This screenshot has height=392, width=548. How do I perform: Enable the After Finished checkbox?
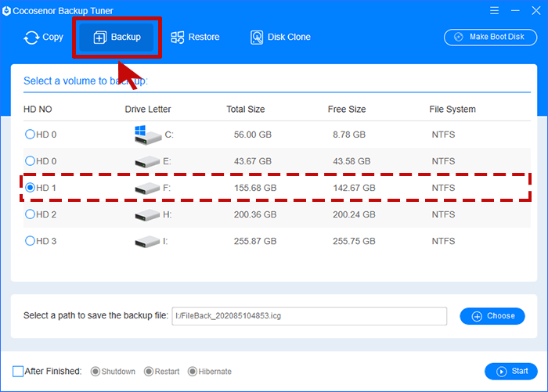(18, 371)
